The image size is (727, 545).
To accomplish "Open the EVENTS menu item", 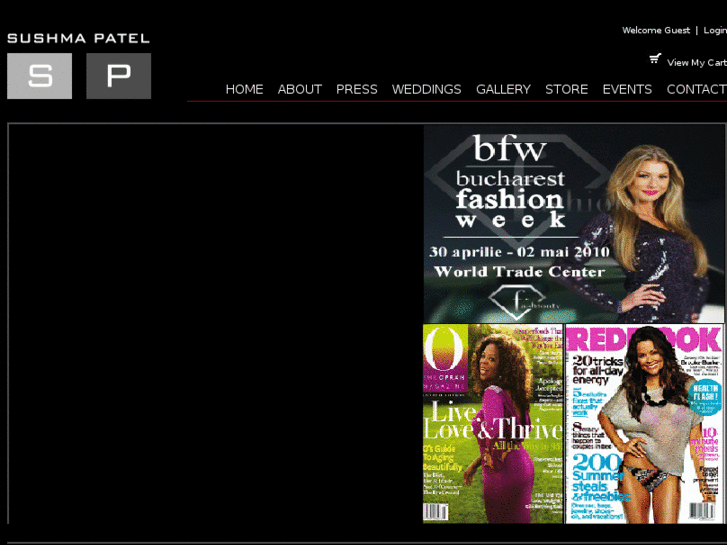I will pyautogui.click(x=627, y=89).
